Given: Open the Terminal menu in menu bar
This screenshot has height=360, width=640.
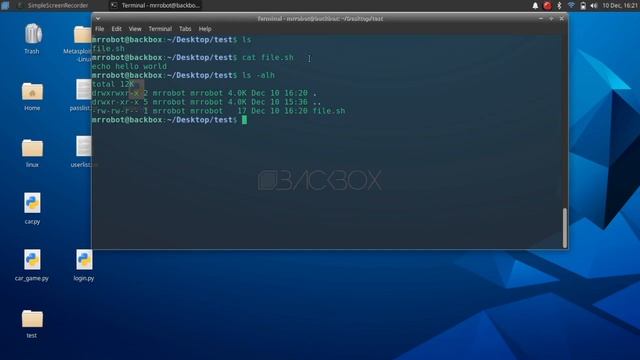Looking at the screenshot, I should point(160,29).
